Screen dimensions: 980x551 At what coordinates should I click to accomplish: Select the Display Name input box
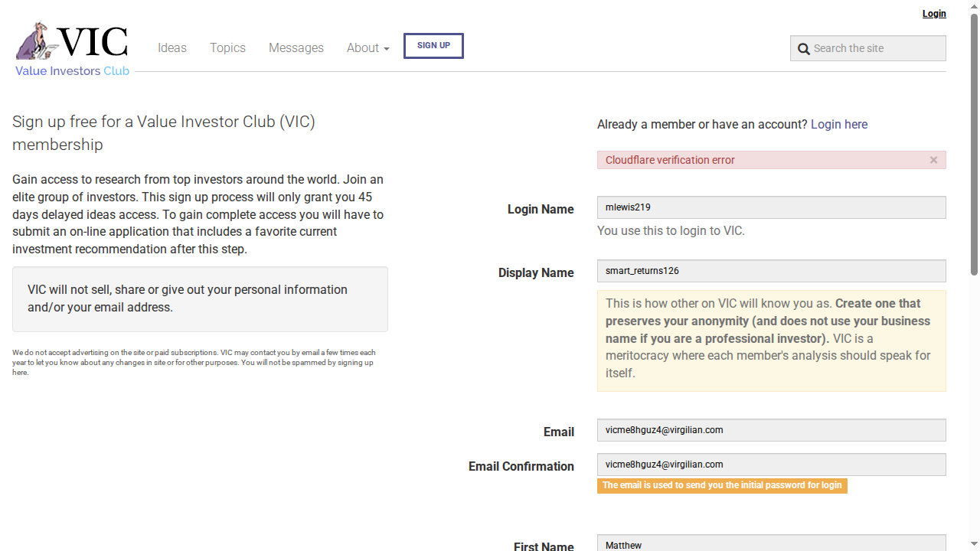[771, 271]
